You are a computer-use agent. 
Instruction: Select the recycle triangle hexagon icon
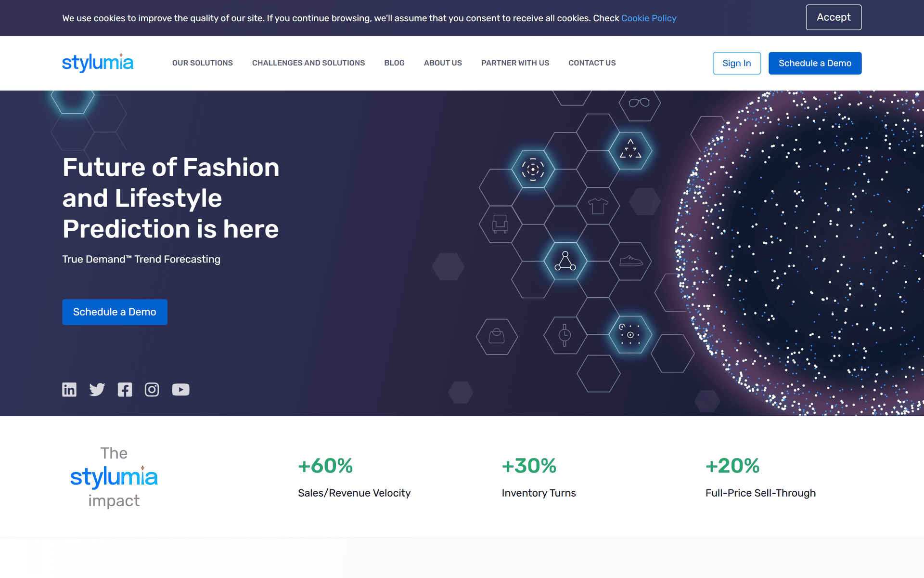coord(630,151)
